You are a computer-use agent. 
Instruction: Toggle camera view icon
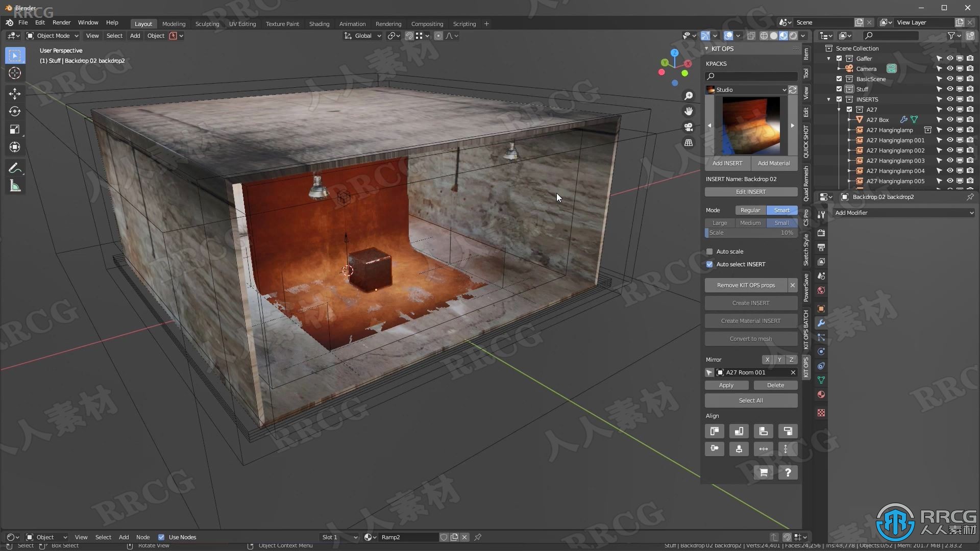pyautogui.click(x=689, y=127)
